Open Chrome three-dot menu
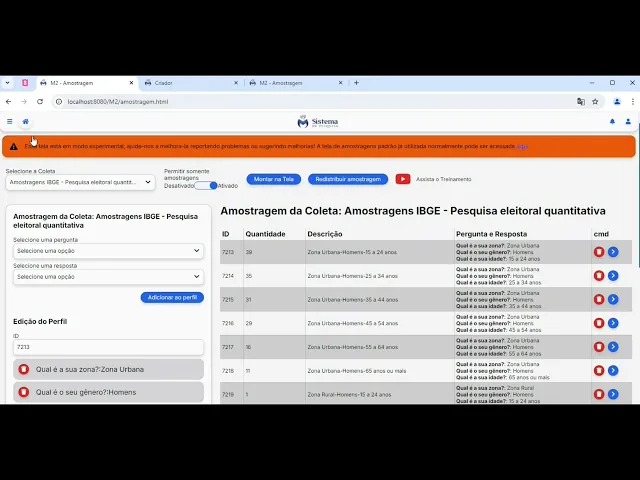The height and width of the screenshot is (480, 640). click(633, 102)
